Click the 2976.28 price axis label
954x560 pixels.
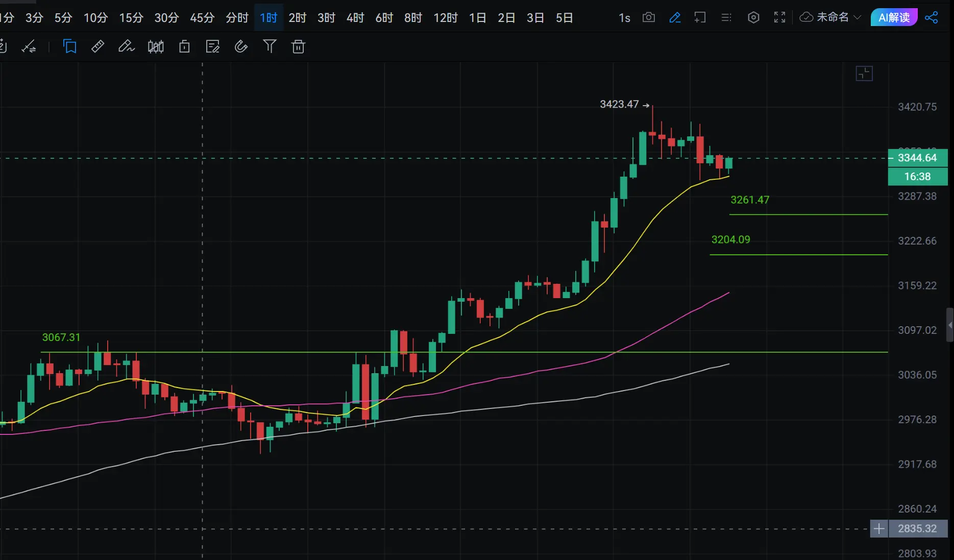[x=917, y=420]
